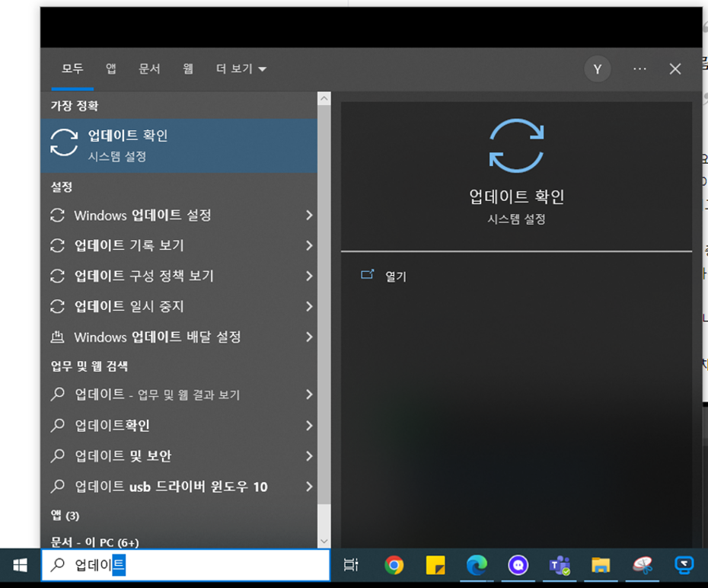Viewport: 708px width, 588px height.
Task: Select 업데이트 및 보안 web suggestion
Action: 179,455
